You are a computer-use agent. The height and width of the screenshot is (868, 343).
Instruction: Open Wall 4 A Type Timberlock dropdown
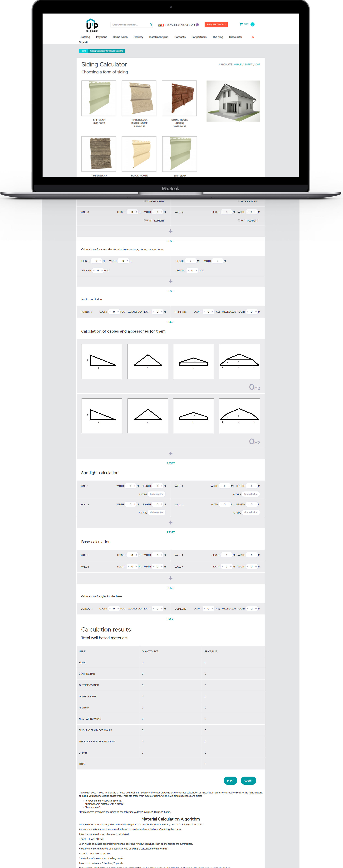[251, 513]
